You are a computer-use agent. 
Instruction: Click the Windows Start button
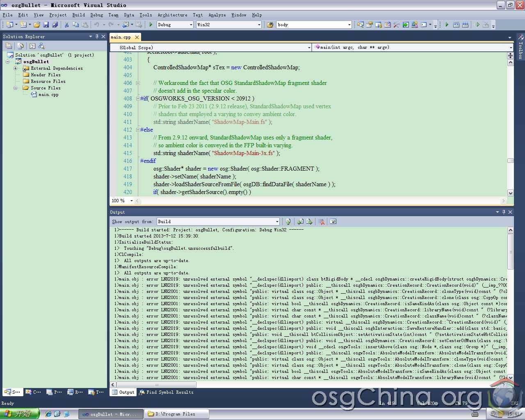tap(19, 414)
